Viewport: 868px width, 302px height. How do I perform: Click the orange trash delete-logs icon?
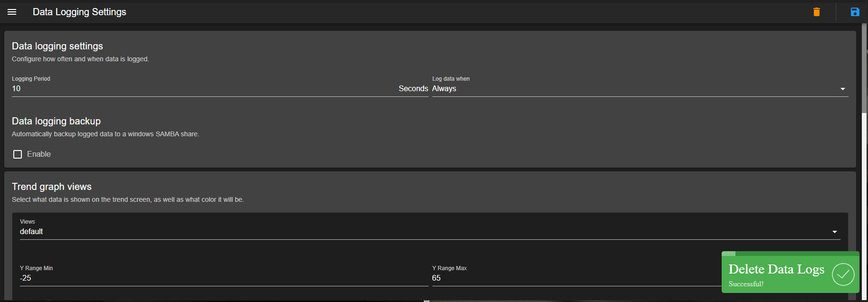(817, 12)
